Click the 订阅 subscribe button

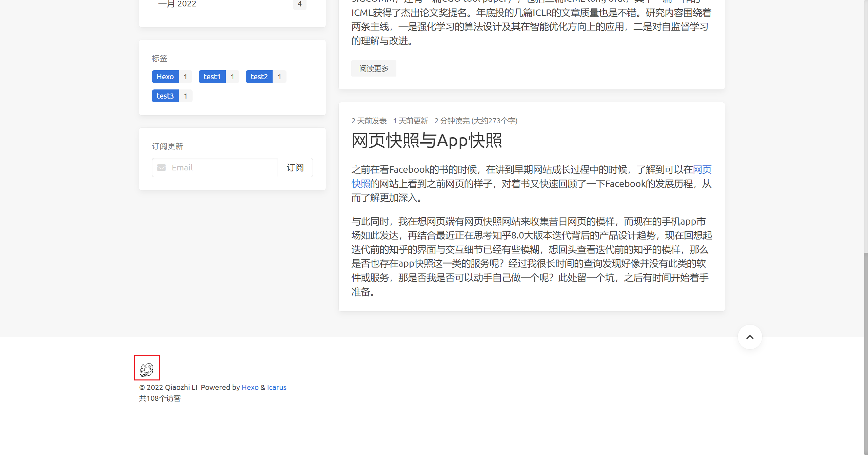point(295,167)
